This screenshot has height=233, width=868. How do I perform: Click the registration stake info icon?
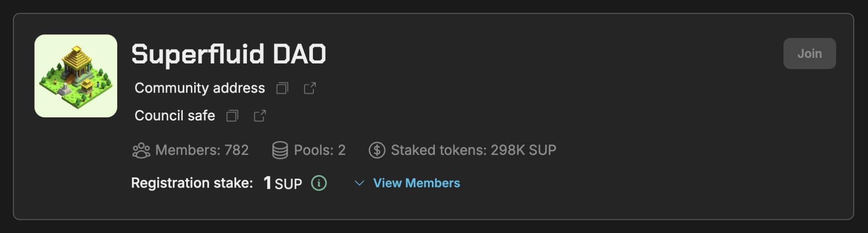[319, 183]
